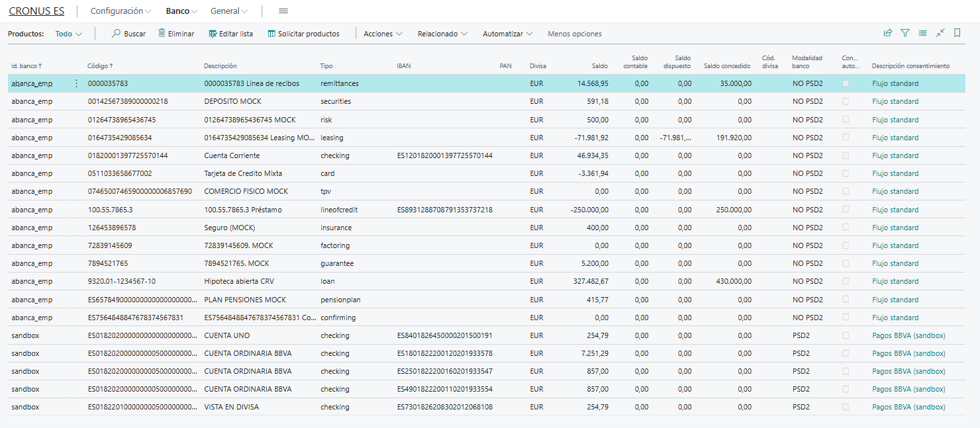Open the share page icon
980x428 pixels.
[887, 33]
